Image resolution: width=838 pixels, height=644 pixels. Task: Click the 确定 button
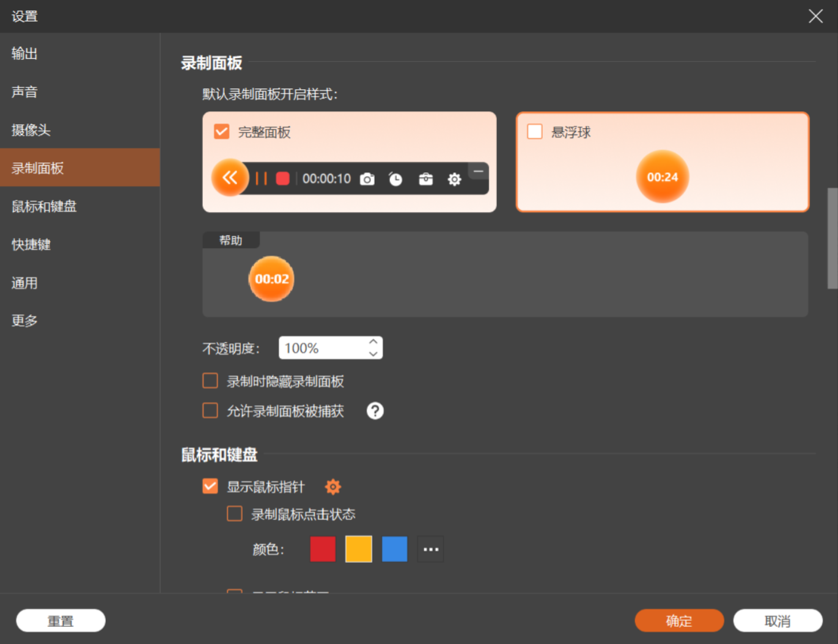pyautogui.click(x=679, y=621)
